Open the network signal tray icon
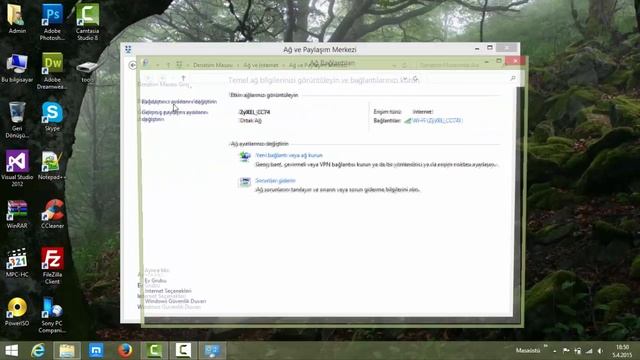This screenshot has width=640, height=360. pyautogui.click(x=589, y=351)
